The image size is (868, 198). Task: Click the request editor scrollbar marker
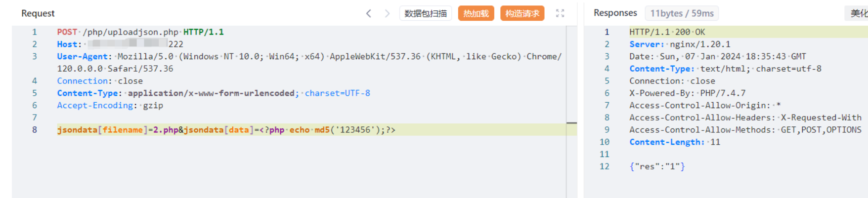click(x=572, y=122)
